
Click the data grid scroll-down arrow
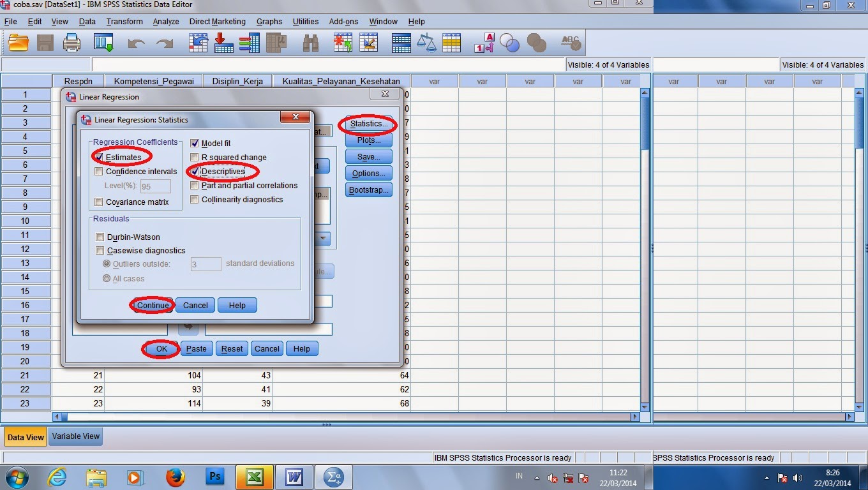point(644,406)
